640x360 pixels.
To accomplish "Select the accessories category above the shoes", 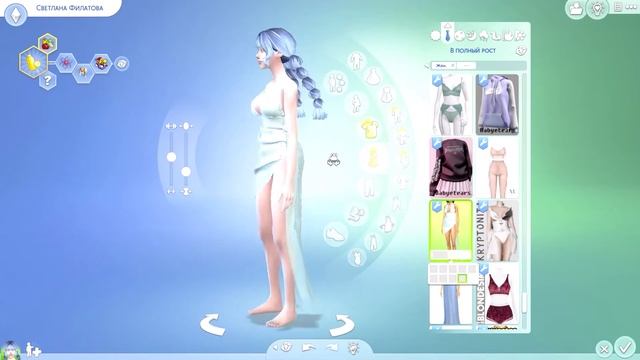I will [356, 215].
